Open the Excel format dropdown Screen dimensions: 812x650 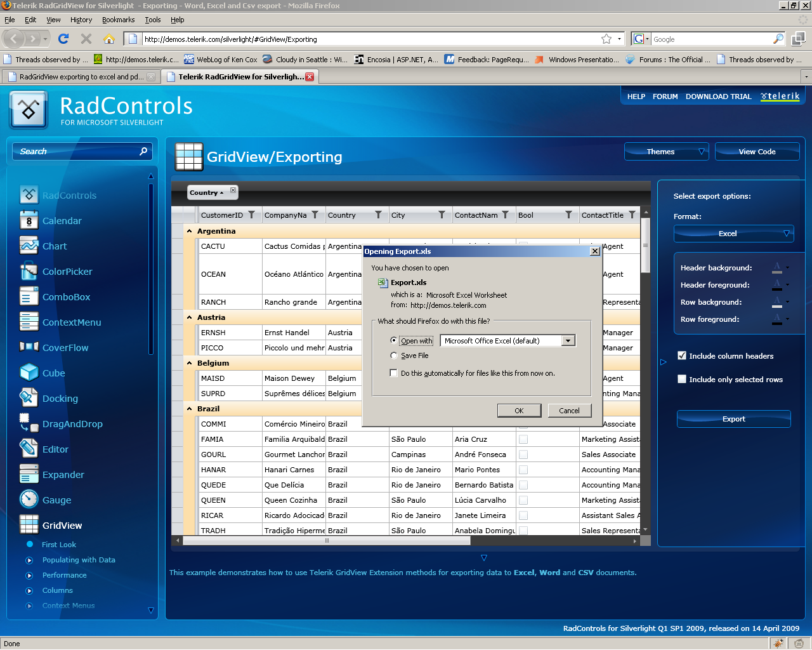tap(734, 234)
